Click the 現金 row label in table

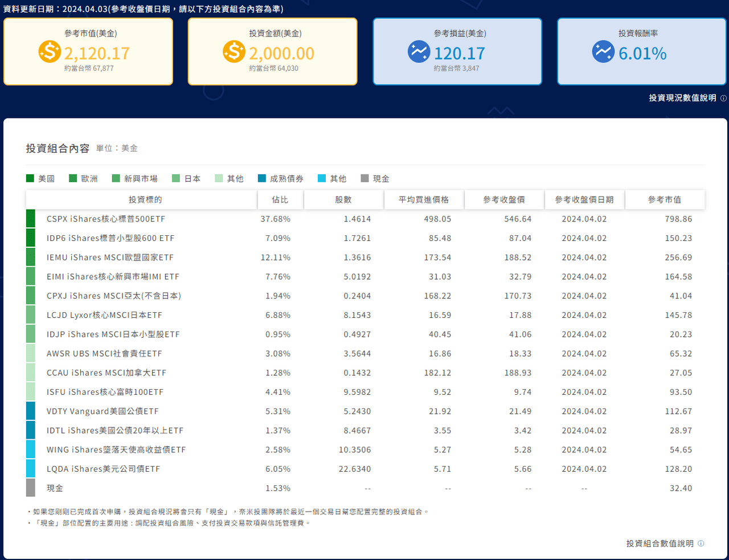pyautogui.click(x=55, y=488)
